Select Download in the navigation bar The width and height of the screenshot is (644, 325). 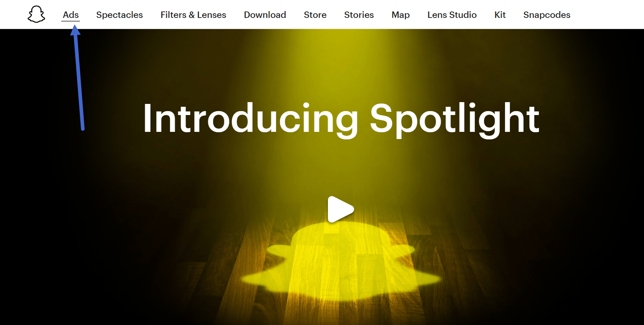[265, 15]
